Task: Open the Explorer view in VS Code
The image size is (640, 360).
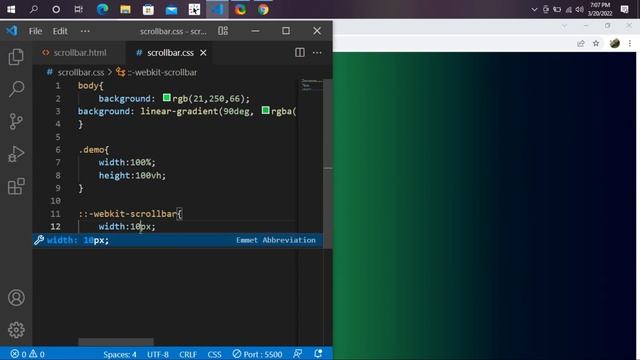Action: (16, 57)
